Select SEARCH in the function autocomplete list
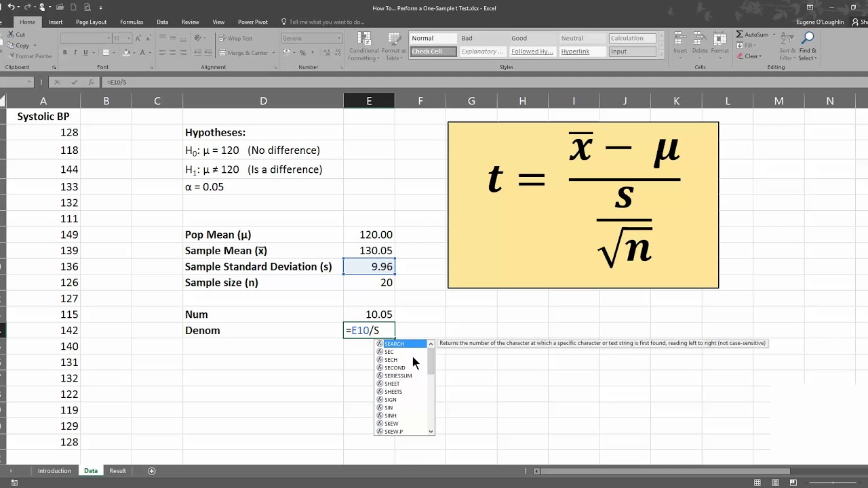The width and height of the screenshot is (868, 488). 401,344
